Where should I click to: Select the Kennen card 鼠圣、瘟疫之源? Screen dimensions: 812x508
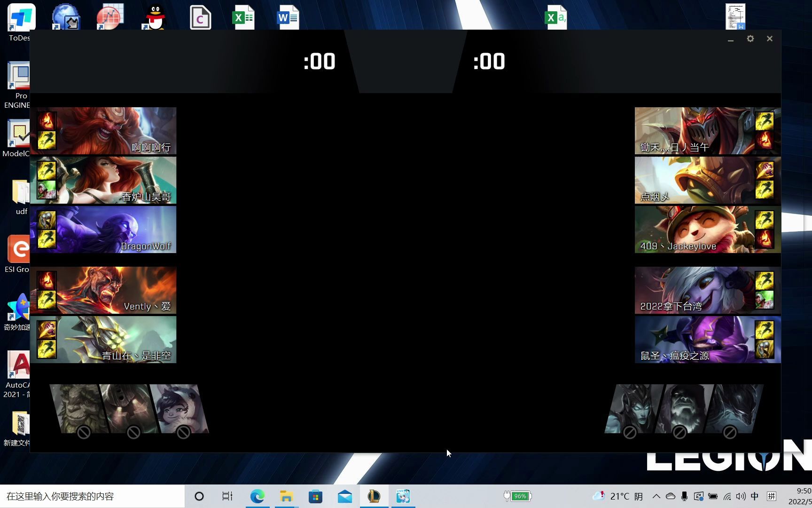pos(708,340)
